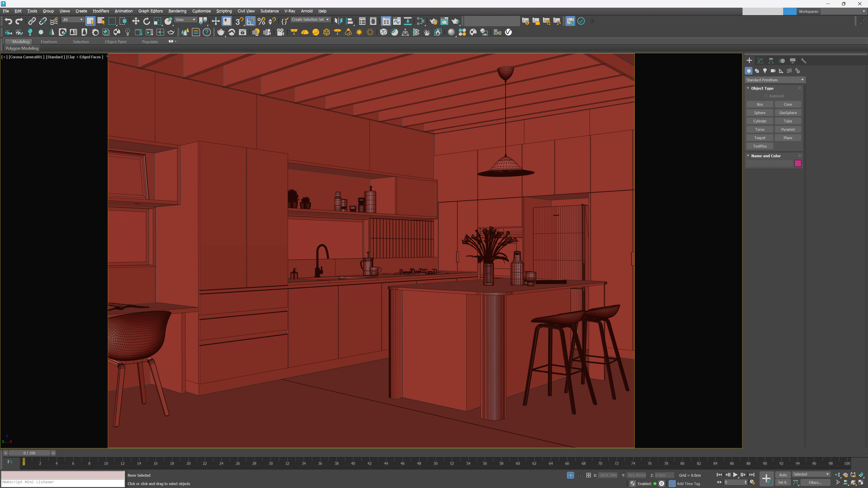Switch to the Freeform ribbon tab
The width and height of the screenshot is (868, 488).
[x=49, y=42]
